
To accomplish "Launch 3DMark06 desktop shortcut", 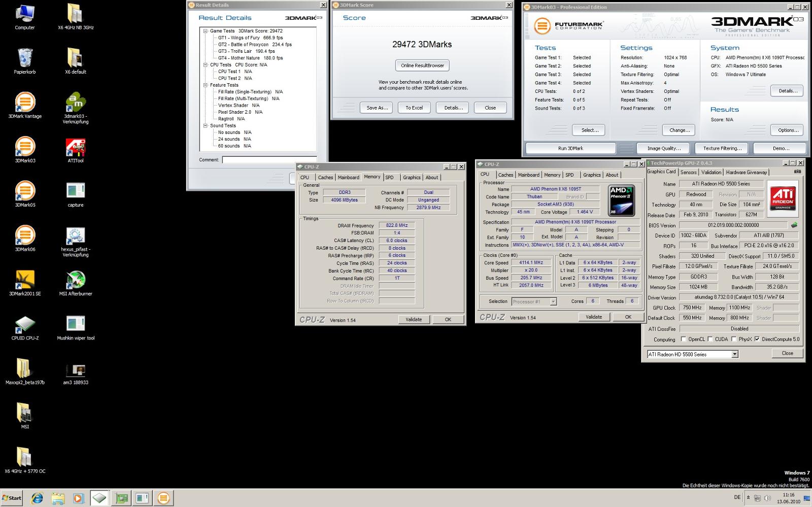I will pos(24,239).
